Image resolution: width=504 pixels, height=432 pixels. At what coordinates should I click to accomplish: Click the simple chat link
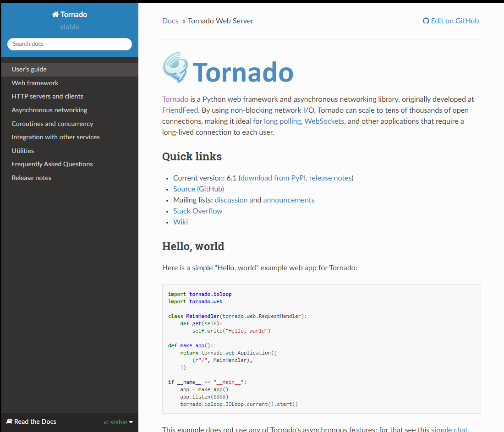coord(449,429)
